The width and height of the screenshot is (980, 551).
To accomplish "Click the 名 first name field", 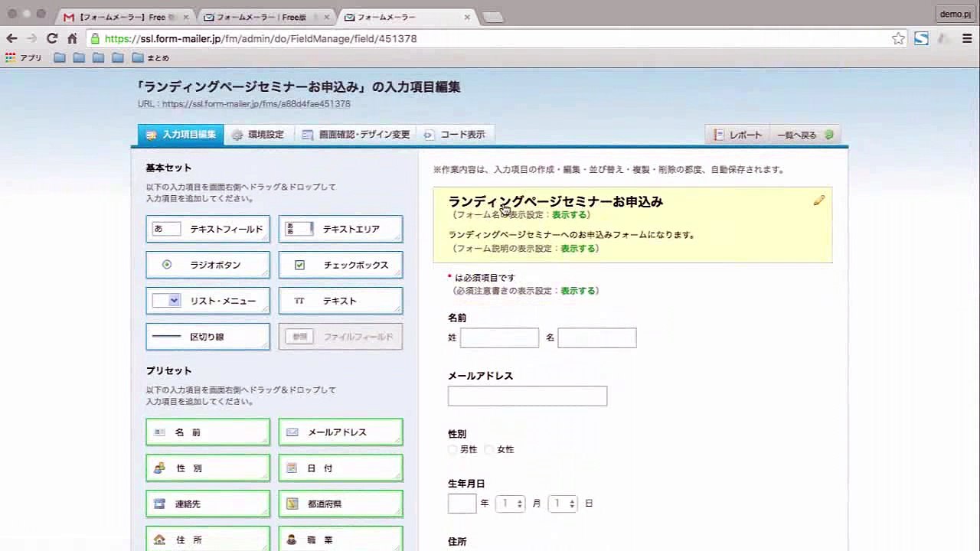I will (x=597, y=337).
